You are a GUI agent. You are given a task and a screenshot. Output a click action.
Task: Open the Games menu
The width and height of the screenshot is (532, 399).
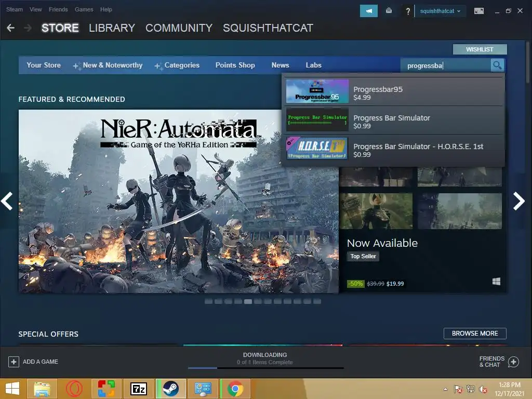tap(84, 9)
